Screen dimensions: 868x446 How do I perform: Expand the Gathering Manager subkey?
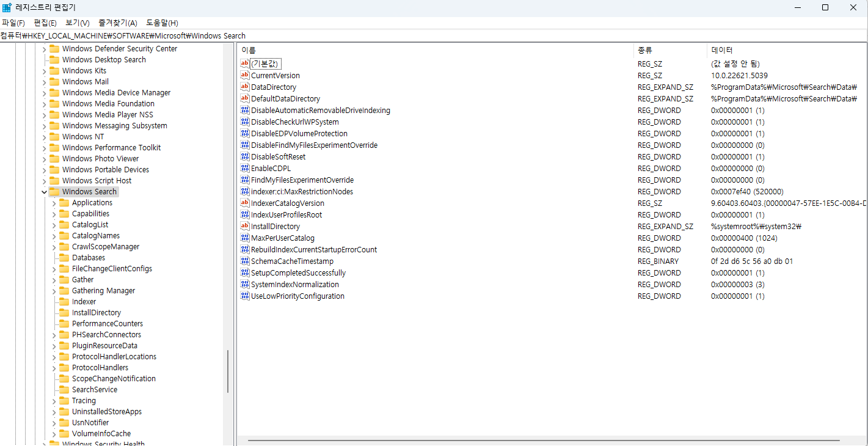[x=54, y=291]
